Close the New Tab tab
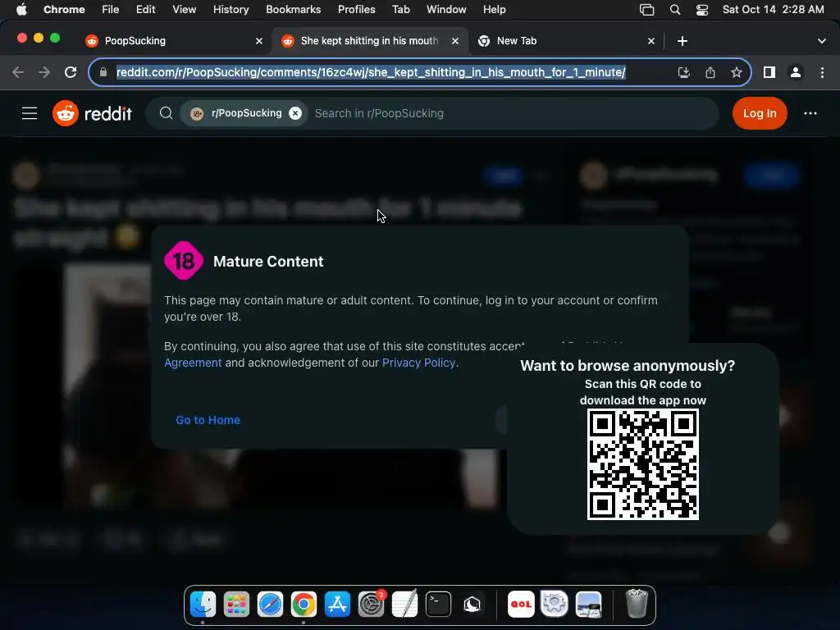Image resolution: width=840 pixels, height=630 pixels. click(x=651, y=41)
